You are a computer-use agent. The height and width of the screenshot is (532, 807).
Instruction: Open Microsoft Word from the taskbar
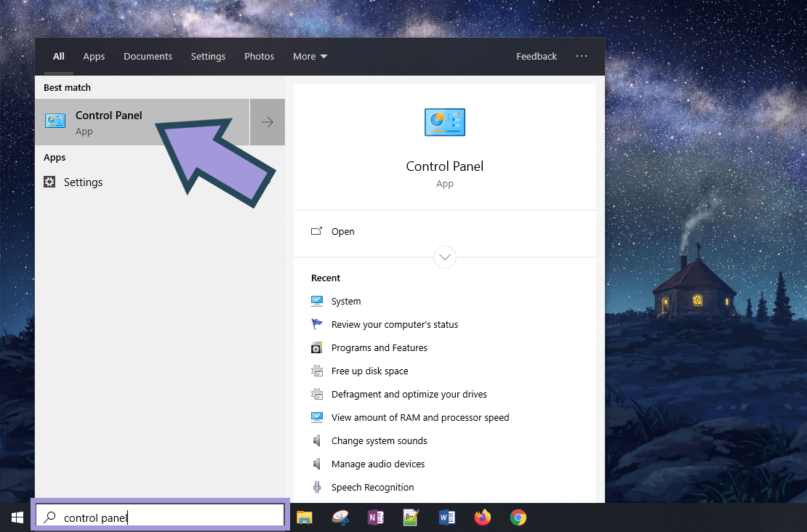(x=446, y=517)
